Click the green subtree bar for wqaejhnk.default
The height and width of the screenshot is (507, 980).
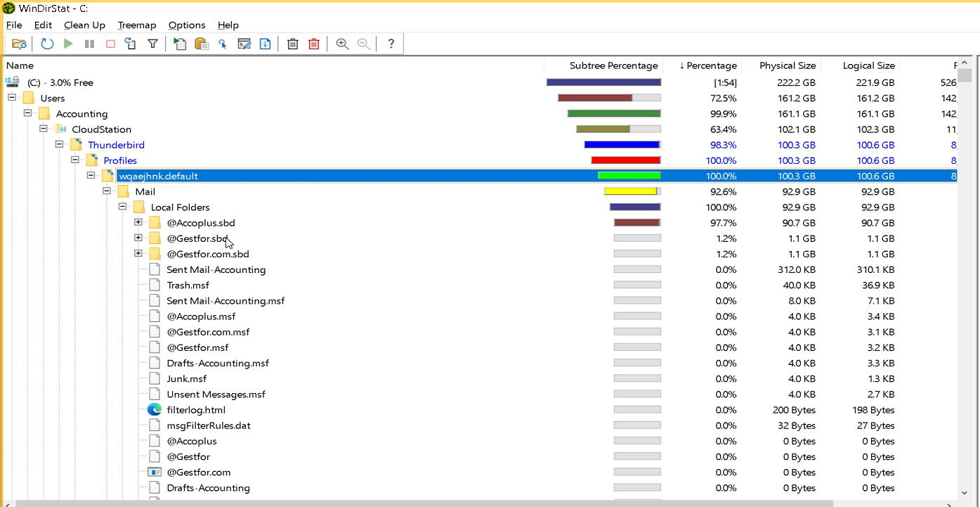(x=629, y=176)
